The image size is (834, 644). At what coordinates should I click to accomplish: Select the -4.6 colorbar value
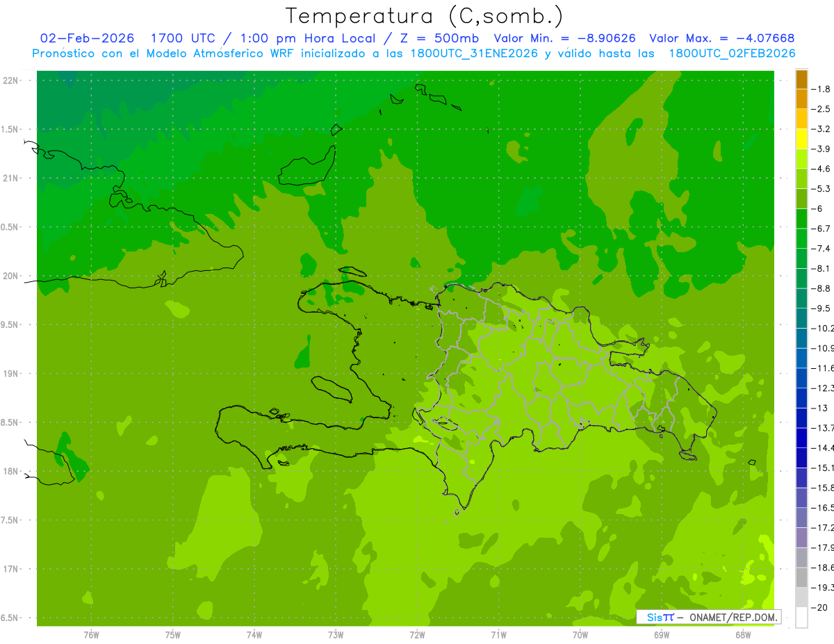[821, 169]
